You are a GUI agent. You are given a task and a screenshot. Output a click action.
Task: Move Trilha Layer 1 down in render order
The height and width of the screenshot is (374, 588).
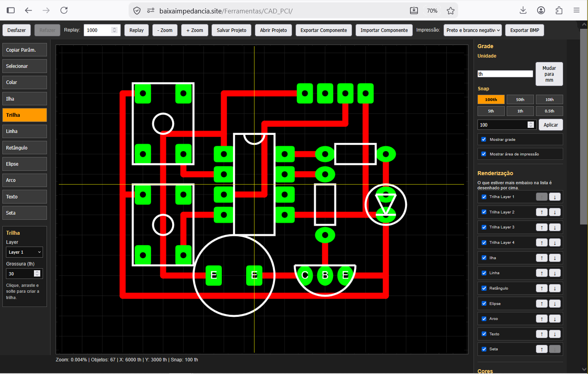pyautogui.click(x=554, y=197)
